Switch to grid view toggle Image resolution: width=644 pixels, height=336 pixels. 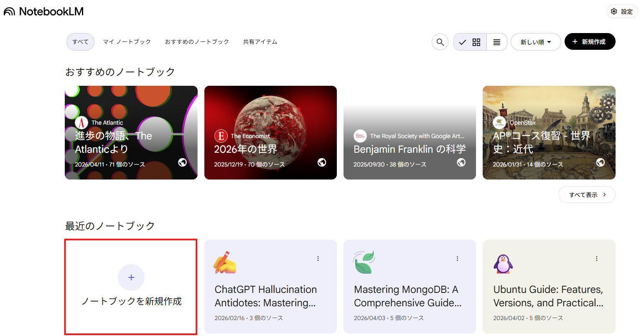[470, 42]
